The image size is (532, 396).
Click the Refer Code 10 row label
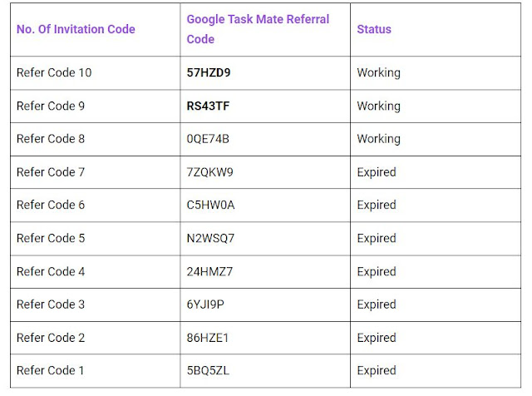tap(54, 72)
